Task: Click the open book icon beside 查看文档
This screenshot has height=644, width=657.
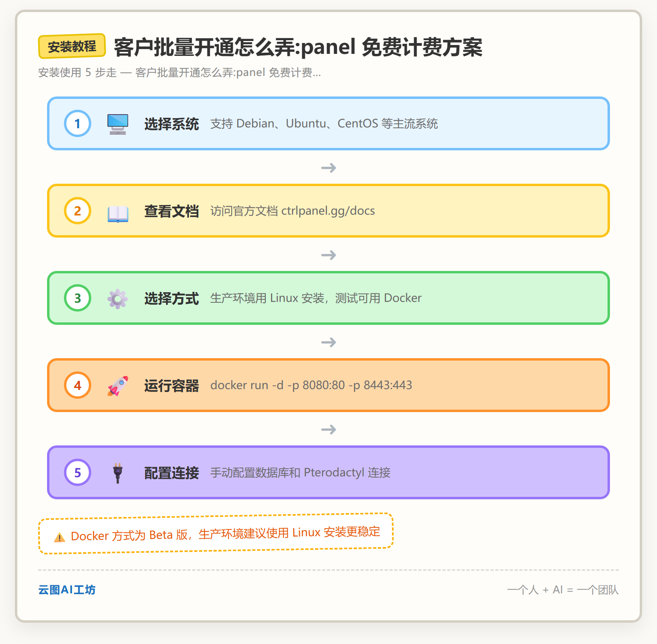Action: point(118,213)
